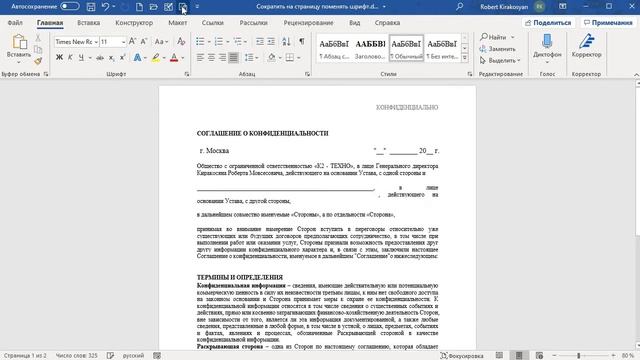This screenshot has width=640, height=360.
Task: Open the Корректор editor tool
Action: pyautogui.click(x=586, y=46)
